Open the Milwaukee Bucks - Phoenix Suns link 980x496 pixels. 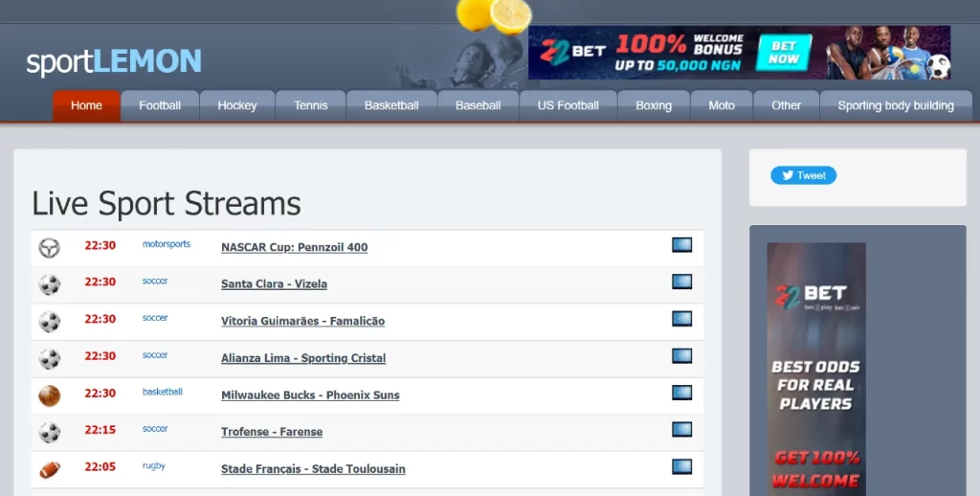coord(311,395)
